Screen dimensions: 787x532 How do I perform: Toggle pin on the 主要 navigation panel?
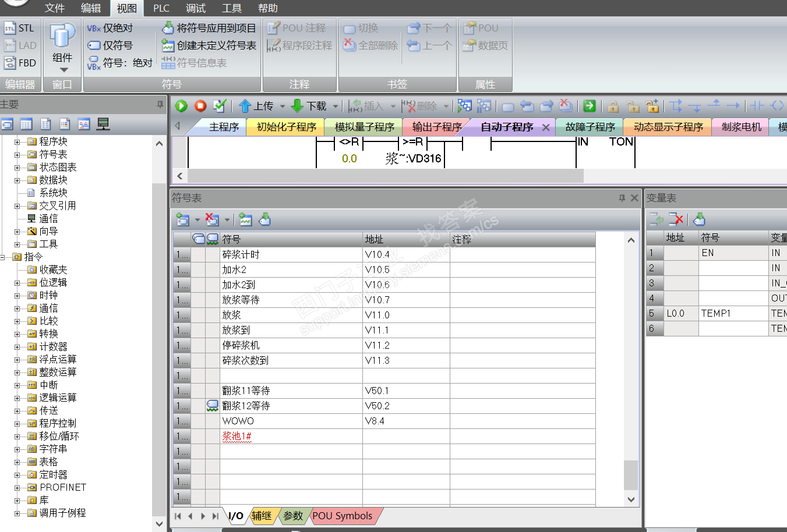(x=160, y=104)
